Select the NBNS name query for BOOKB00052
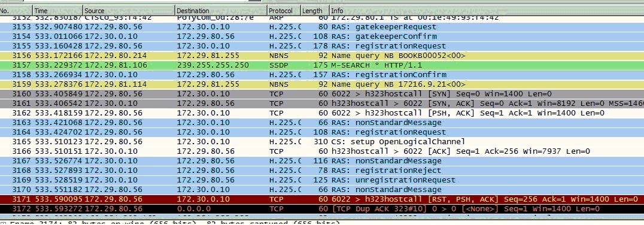This screenshot has width=644, height=225. coord(322,56)
